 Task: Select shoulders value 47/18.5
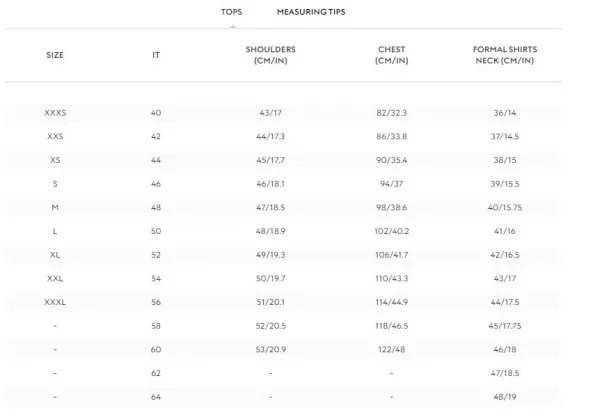pyautogui.click(x=271, y=207)
